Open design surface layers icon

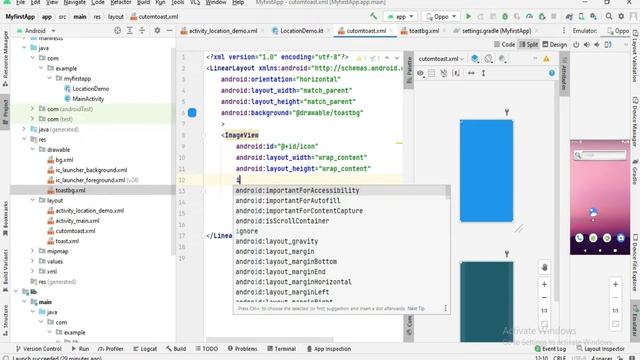coord(474,59)
